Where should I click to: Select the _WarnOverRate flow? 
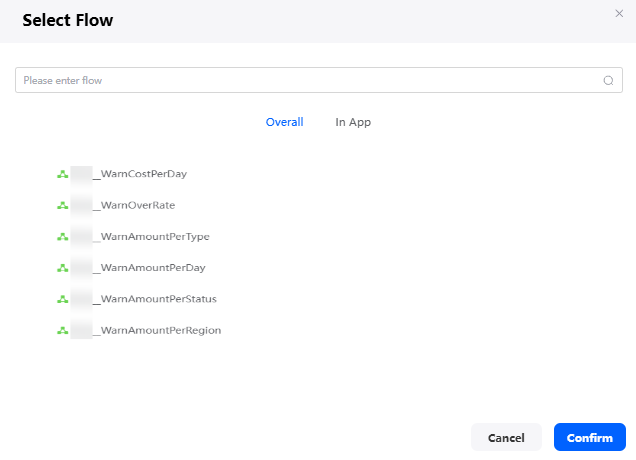[134, 205]
